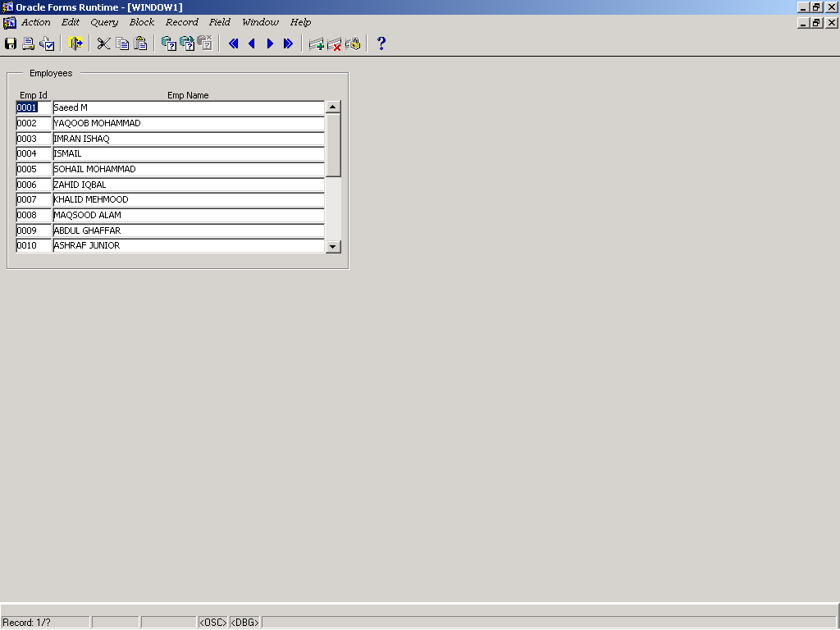Viewport: 840px width, 630px height.
Task: Click the Enter Query icon
Action: click(x=169, y=43)
